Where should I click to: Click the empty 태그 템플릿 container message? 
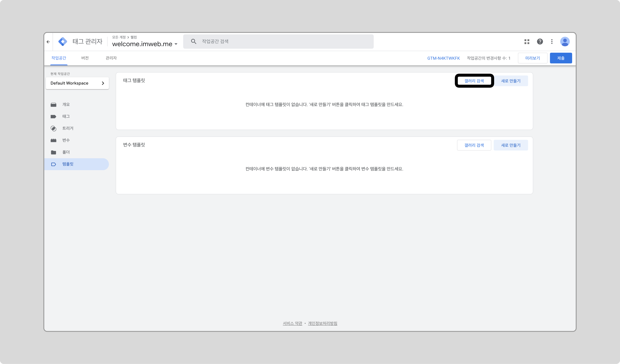click(324, 105)
